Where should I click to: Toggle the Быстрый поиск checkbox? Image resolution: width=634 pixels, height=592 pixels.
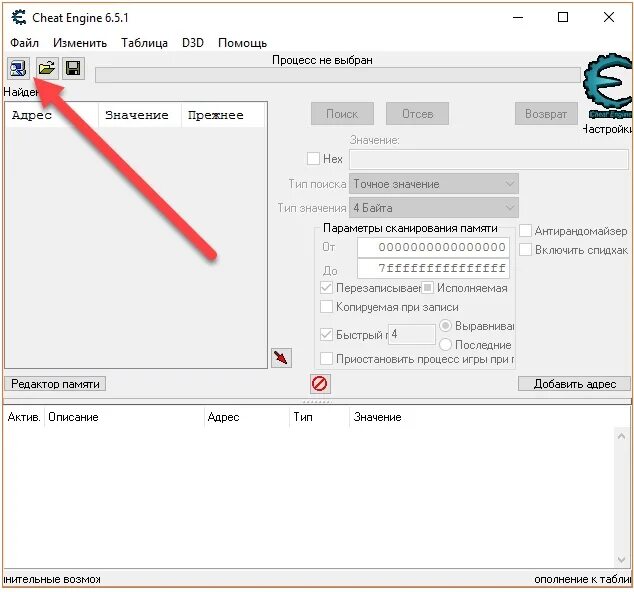tap(326, 334)
